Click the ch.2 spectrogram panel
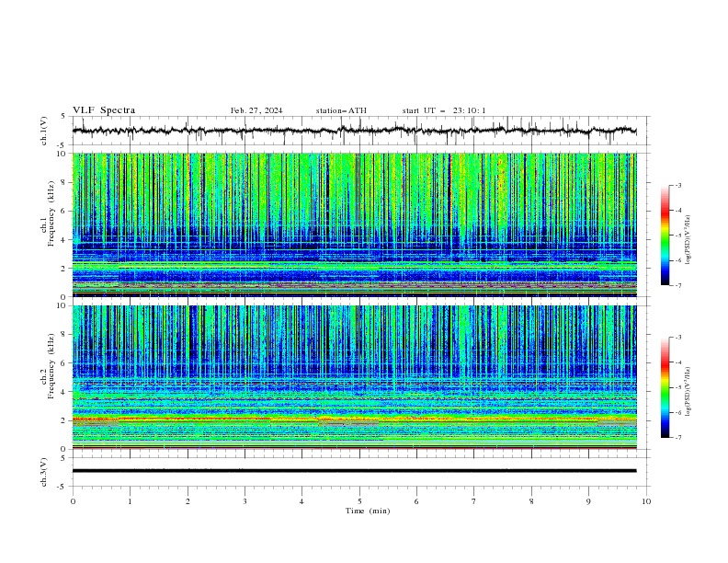Screen dimensions: 728x563 (x=354, y=377)
